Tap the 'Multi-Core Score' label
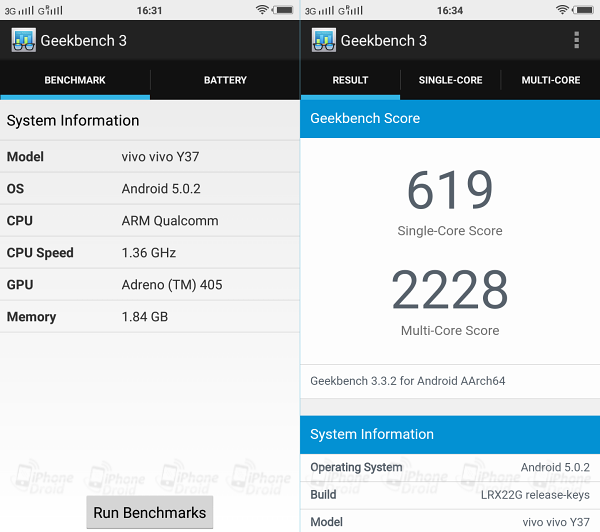Screen dimensions: 600x532 coord(450,331)
